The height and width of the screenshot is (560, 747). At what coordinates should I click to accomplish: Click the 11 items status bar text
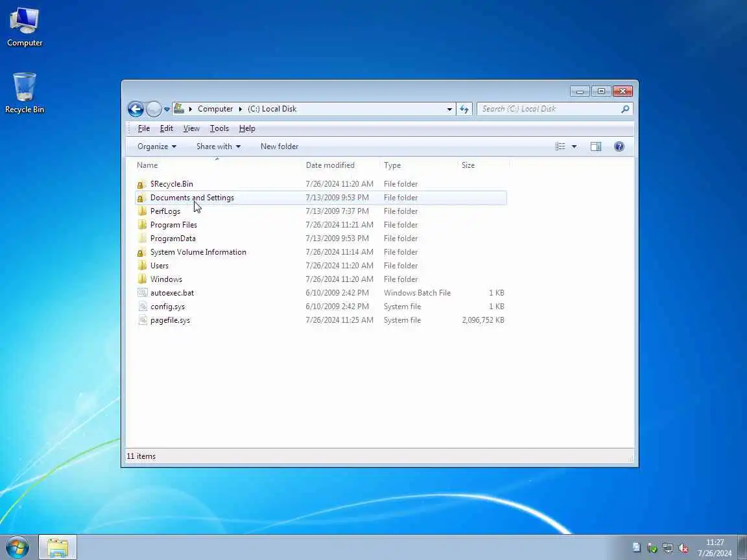coord(141,456)
